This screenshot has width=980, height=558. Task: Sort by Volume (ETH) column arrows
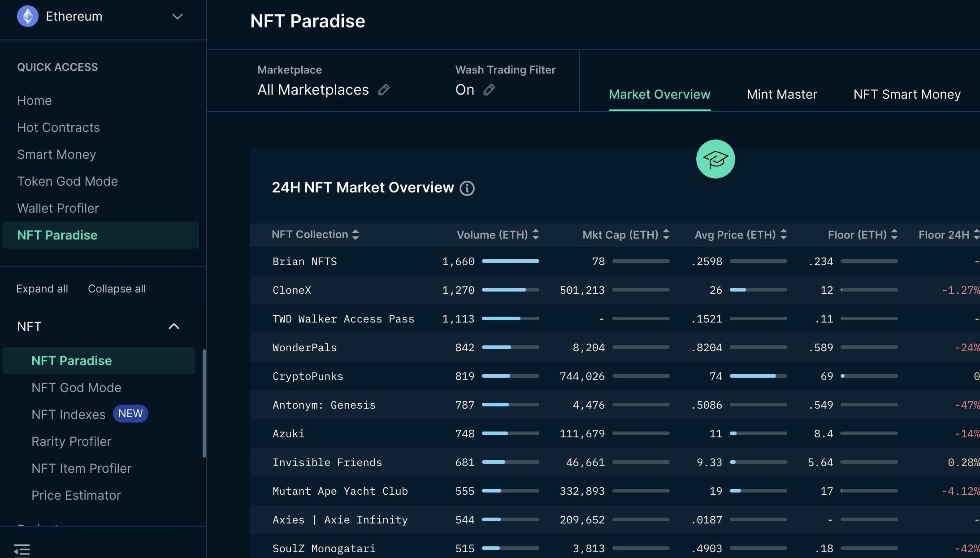click(536, 235)
